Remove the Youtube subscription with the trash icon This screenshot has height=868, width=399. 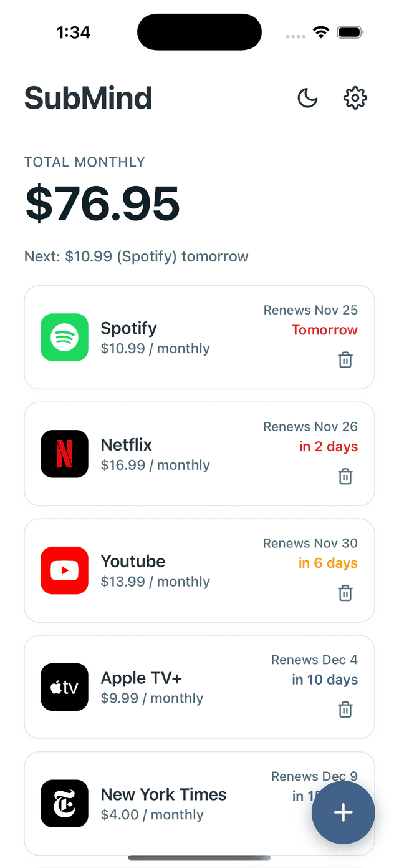[x=345, y=593]
